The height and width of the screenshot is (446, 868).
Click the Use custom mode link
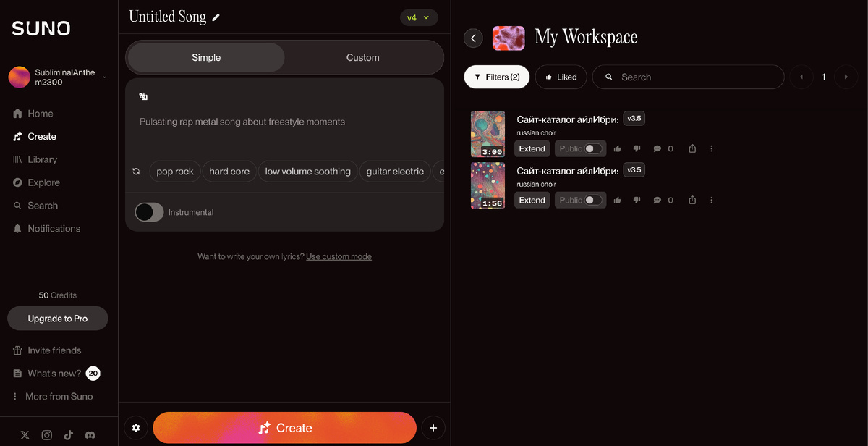click(x=339, y=256)
